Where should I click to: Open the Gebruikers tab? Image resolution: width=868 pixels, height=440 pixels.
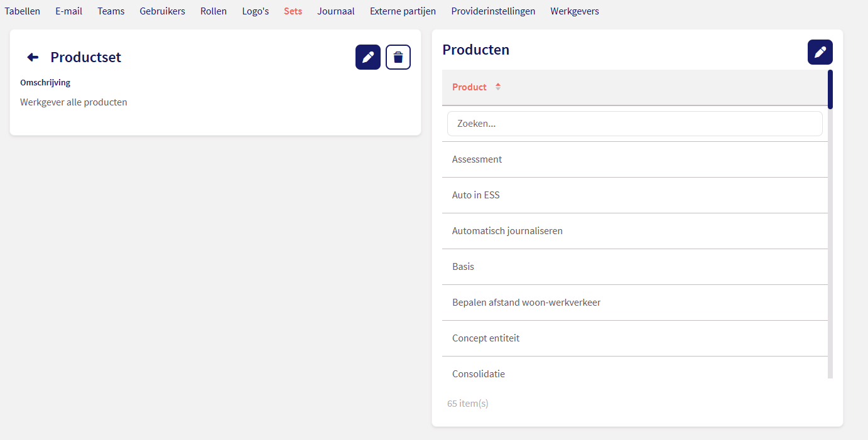tap(162, 11)
